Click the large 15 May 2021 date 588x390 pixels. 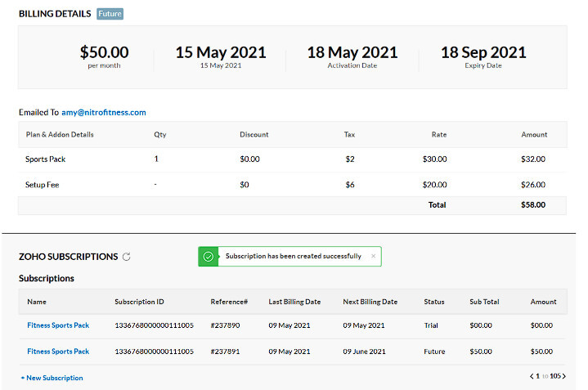[x=221, y=52]
